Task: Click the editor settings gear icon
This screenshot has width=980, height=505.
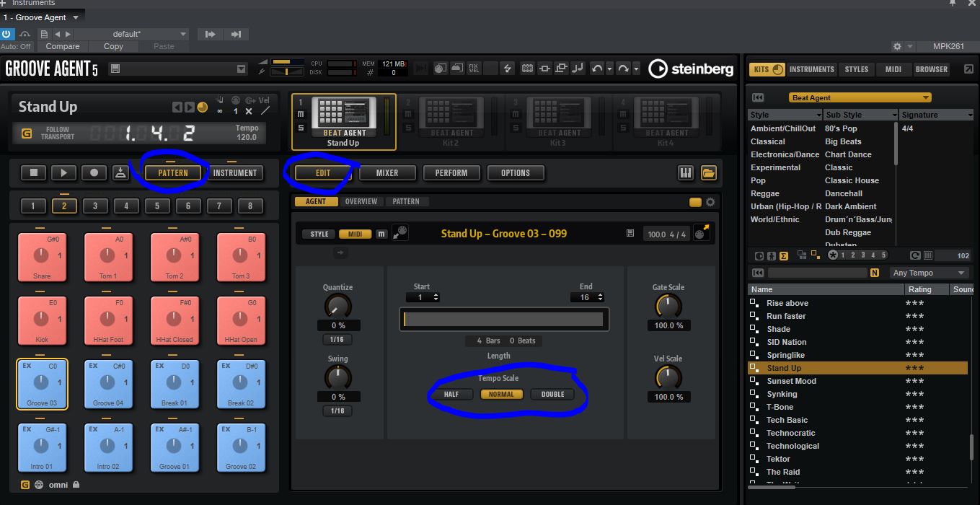Action: 710,202
